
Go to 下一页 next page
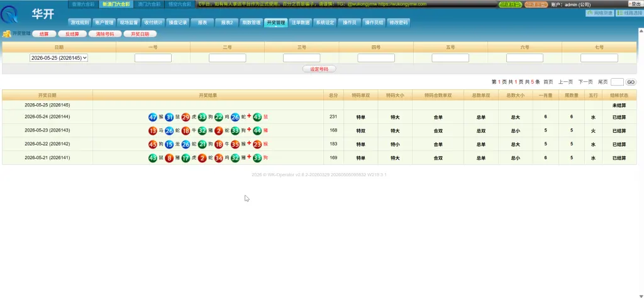point(586,82)
